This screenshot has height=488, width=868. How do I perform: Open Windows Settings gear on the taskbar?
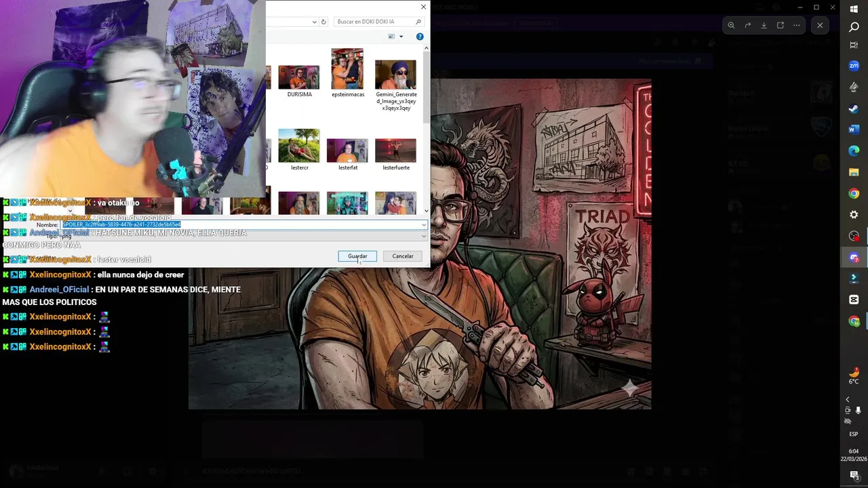854,215
